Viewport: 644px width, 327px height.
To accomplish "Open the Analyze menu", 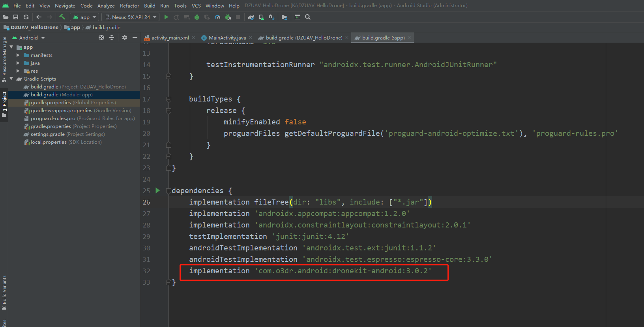I will point(106,6).
